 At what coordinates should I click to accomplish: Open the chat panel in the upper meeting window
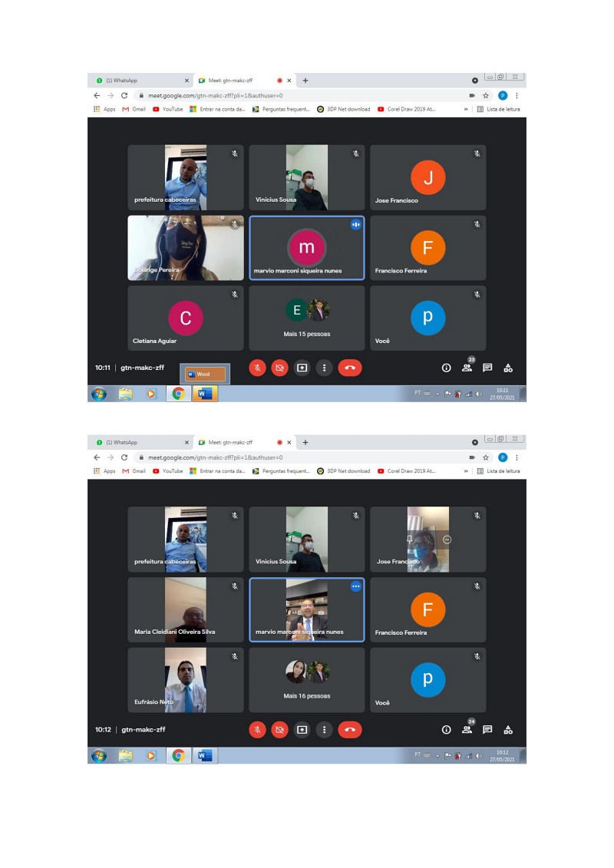pos(487,368)
